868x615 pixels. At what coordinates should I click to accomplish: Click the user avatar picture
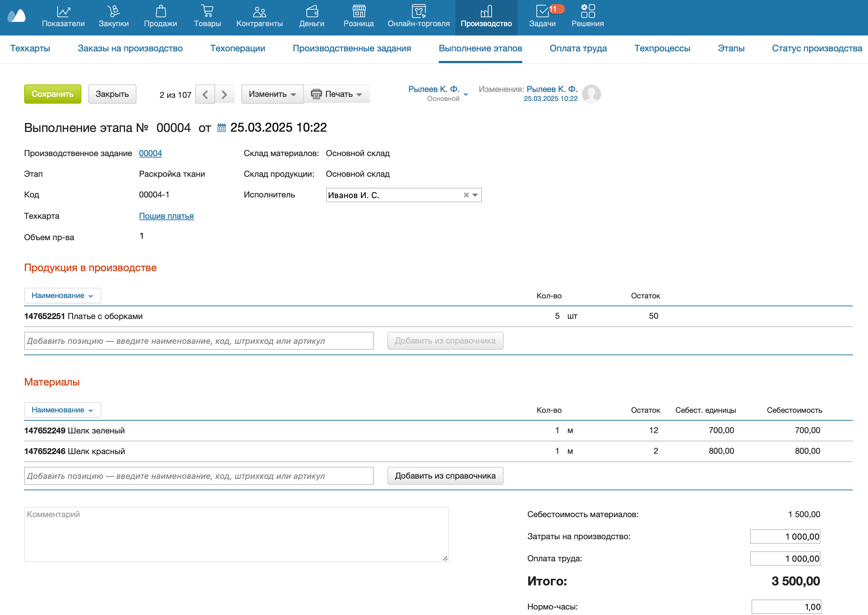(x=591, y=94)
